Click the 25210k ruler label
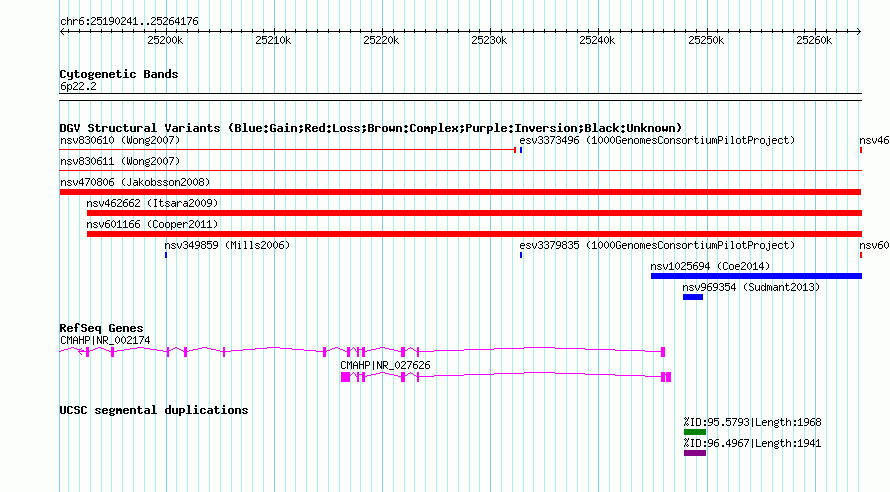Viewport: 890px width, 492px height. click(273, 41)
